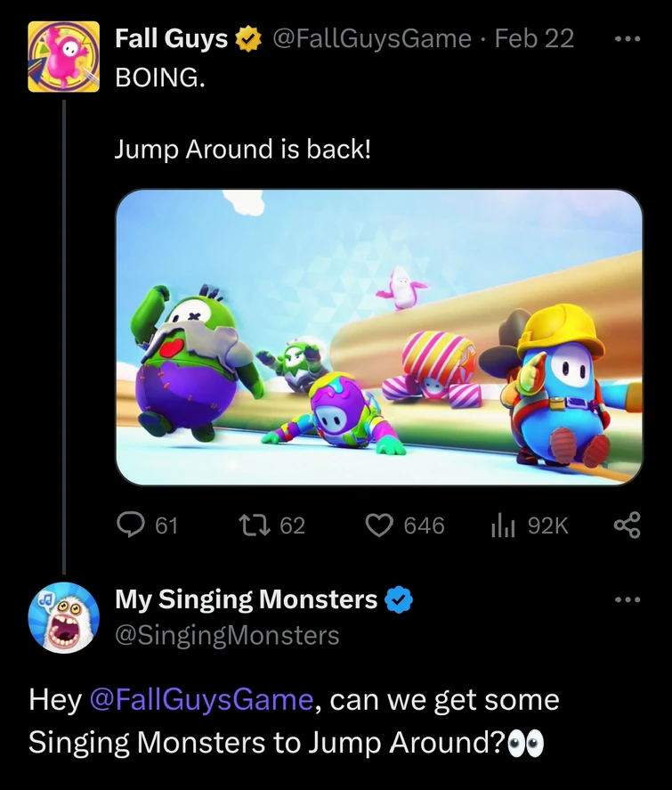Click the "Jump Around is back!" tweet text
Viewport: 672px width, 790px height.
[242, 150]
